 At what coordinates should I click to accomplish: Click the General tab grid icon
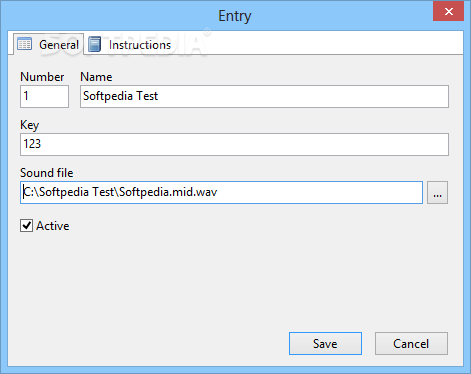(x=24, y=44)
